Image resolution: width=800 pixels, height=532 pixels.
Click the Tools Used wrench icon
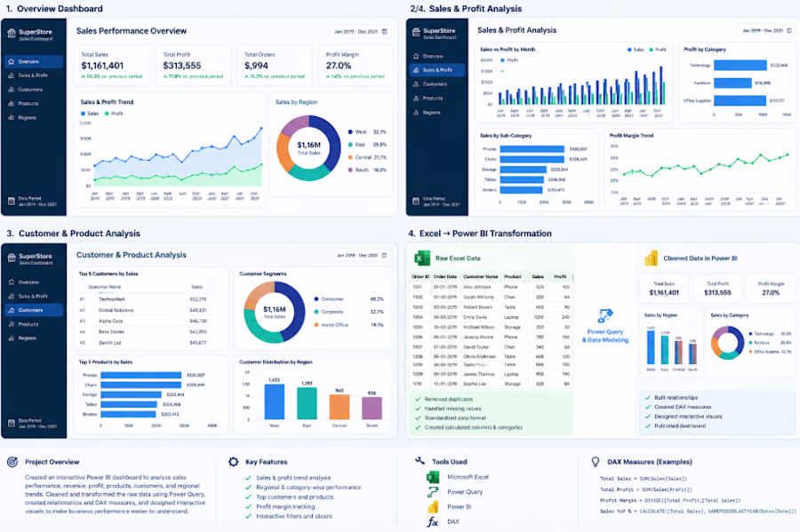[420, 461]
